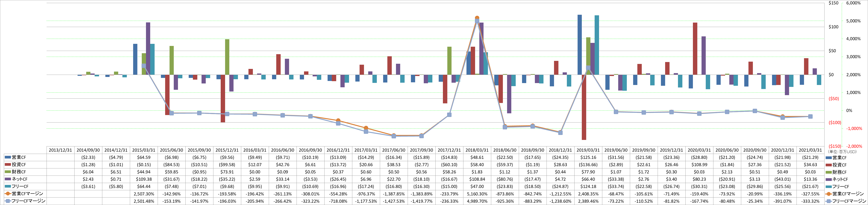Click the tallest downward red 投資CF bar
The height and width of the screenshot is (205, 868).
[584, 107]
